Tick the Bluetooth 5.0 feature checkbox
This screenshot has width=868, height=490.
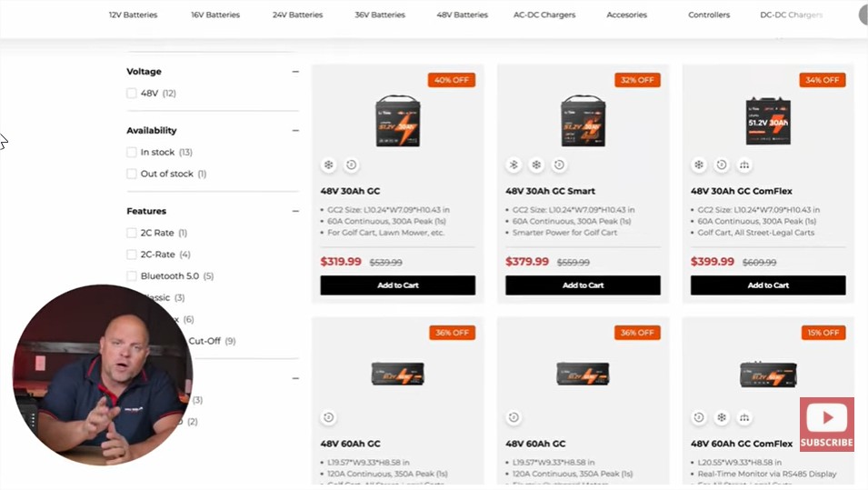[x=132, y=276]
